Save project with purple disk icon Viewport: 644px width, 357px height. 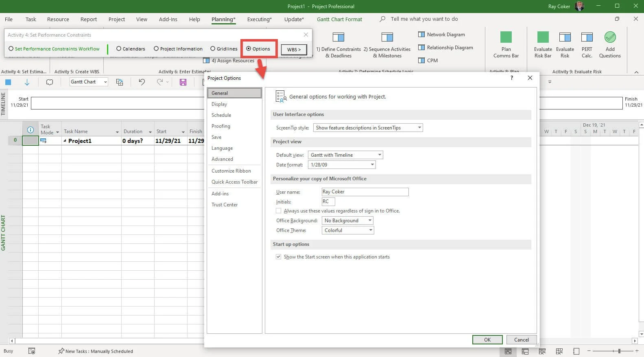click(x=183, y=82)
